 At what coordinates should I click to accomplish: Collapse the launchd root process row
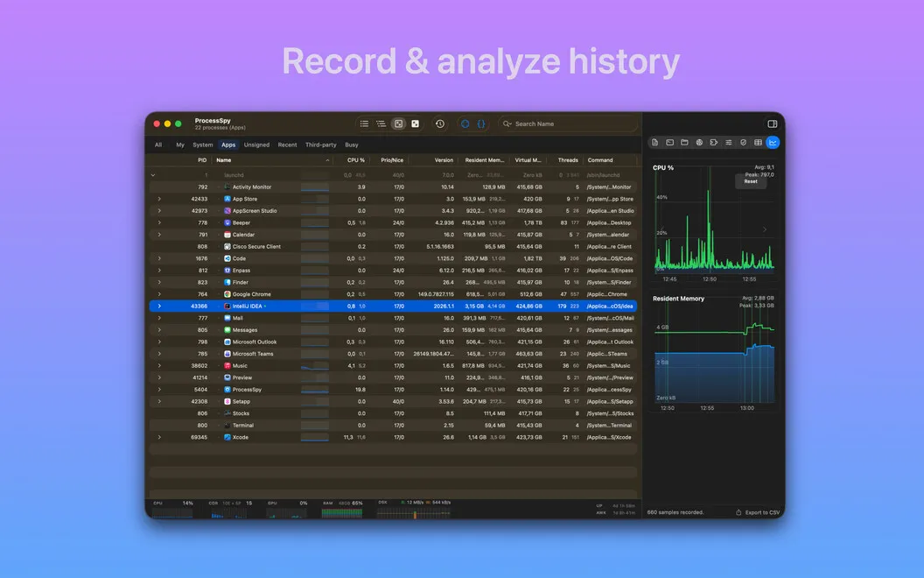153,175
